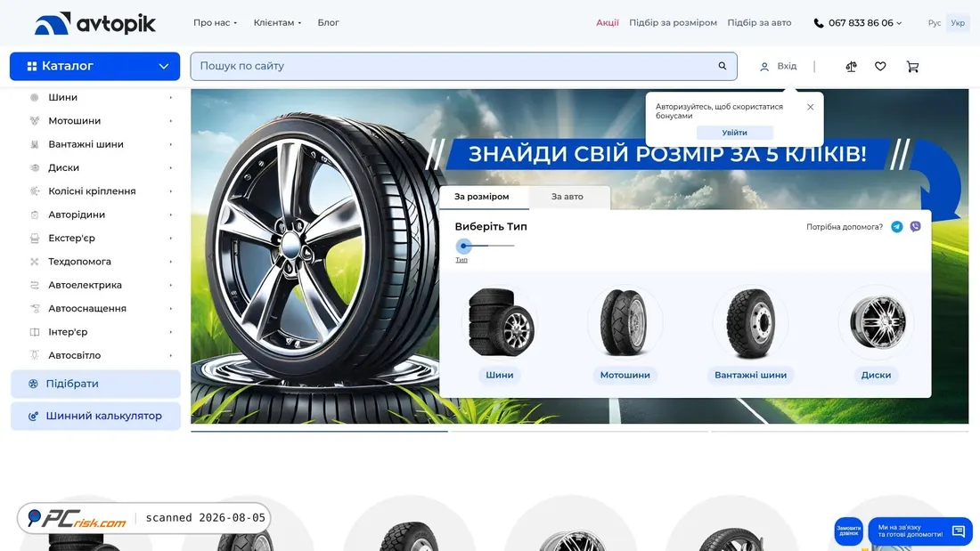Click the Колісні кріплення sidebar icon
The width and height of the screenshot is (980, 551).
[35, 191]
